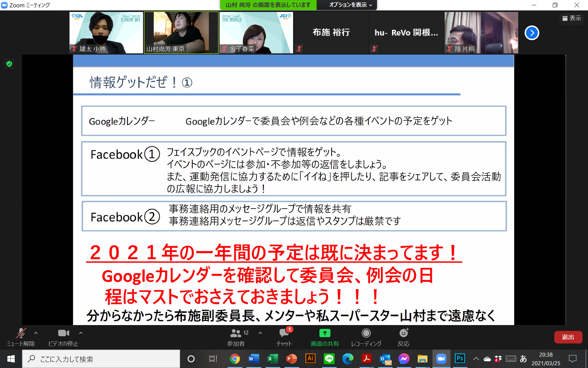Select 山村尚芳 東京 video thumbnail
588x368 pixels.
(x=181, y=33)
